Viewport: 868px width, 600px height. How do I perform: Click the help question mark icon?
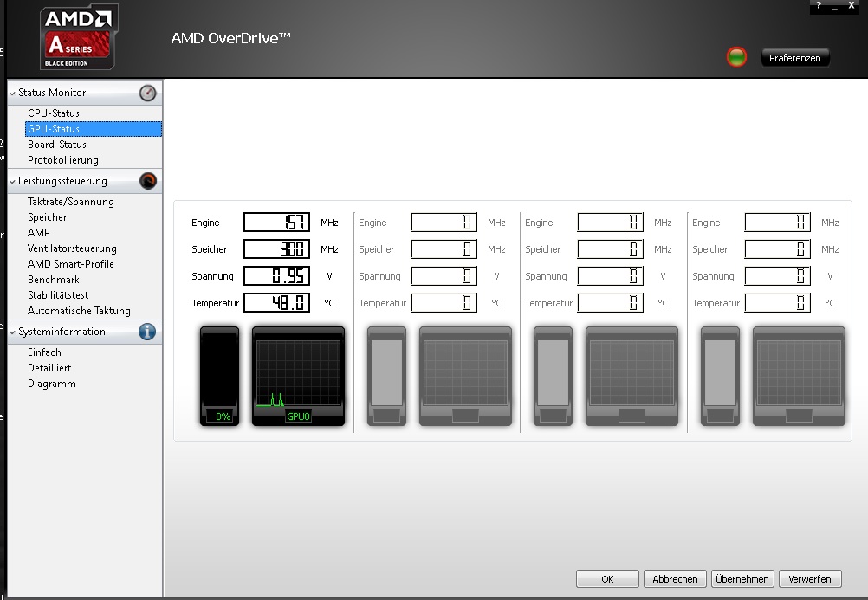tap(819, 5)
